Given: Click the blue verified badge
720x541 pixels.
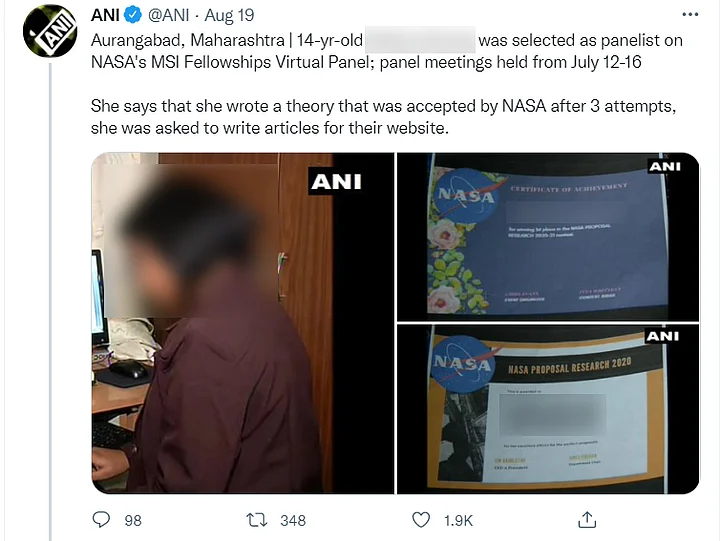Looking at the screenshot, I should tap(134, 15).
